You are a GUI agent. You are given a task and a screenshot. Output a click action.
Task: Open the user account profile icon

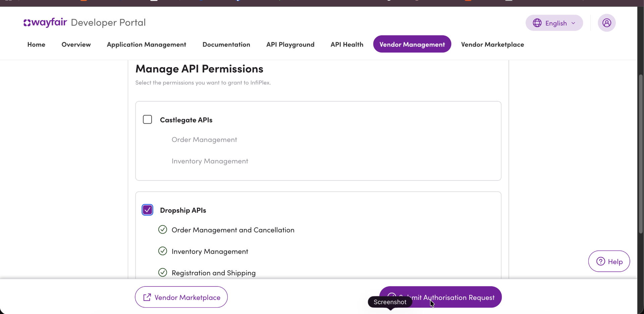[x=606, y=23]
